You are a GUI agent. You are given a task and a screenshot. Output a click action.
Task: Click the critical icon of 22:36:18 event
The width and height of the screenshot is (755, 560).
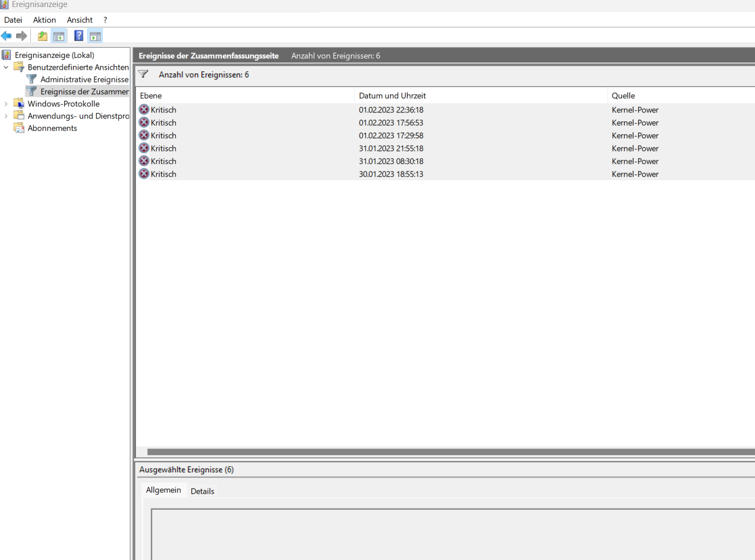pyautogui.click(x=144, y=110)
